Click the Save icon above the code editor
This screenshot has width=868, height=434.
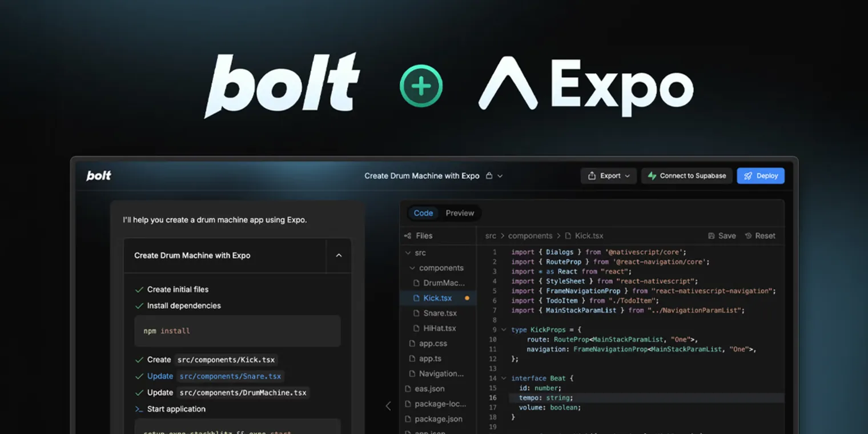click(711, 235)
